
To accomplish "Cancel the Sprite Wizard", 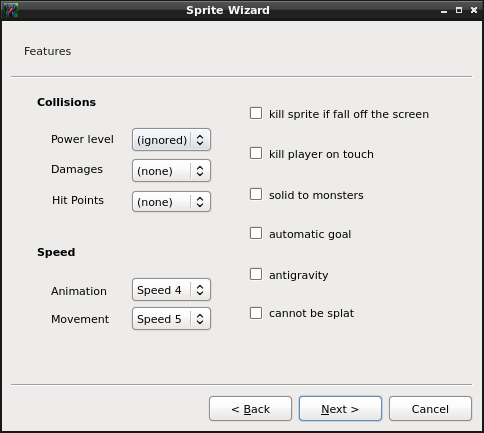I will click(x=430, y=409).
